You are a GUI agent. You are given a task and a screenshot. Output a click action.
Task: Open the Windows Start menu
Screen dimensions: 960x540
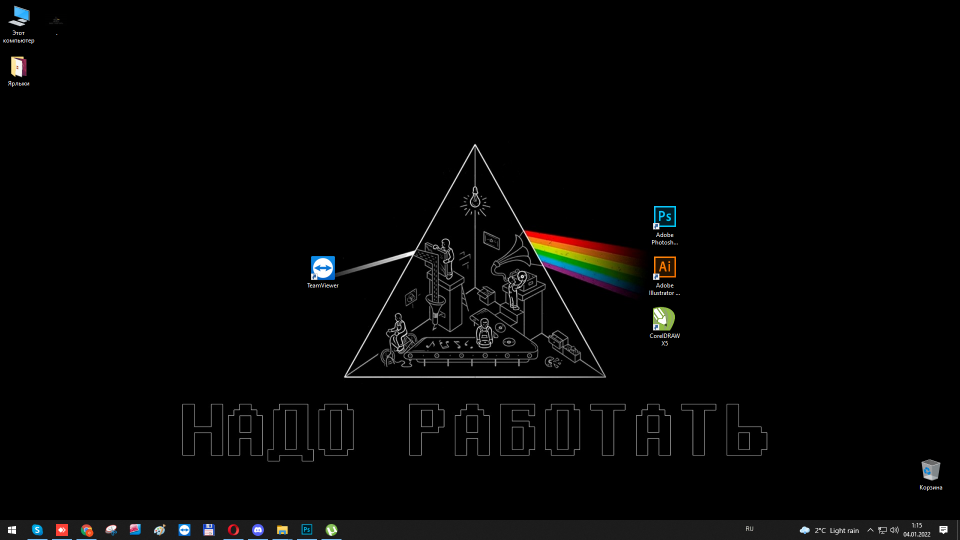(x=12, y=530)
